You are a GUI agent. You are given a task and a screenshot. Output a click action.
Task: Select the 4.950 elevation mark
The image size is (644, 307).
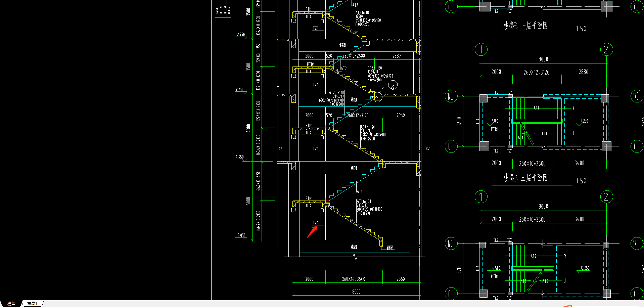239,157
